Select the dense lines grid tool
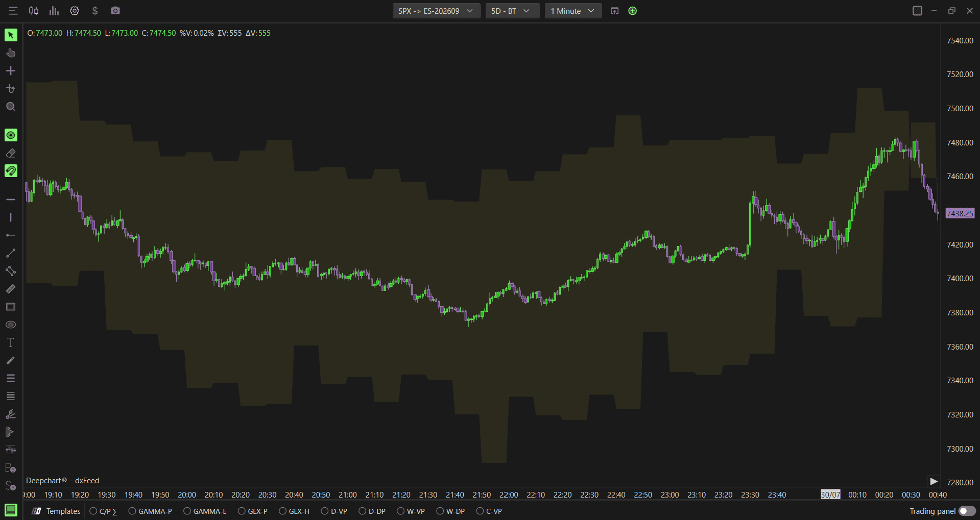This screenshot has width=980, height=520. point(11,396)
